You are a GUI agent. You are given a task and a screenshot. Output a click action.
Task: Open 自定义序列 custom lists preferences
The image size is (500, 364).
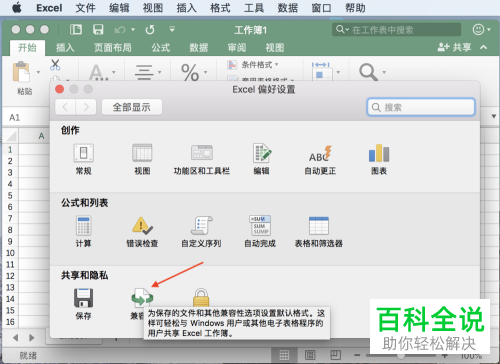pyautogui.click(x=201, y=232)
